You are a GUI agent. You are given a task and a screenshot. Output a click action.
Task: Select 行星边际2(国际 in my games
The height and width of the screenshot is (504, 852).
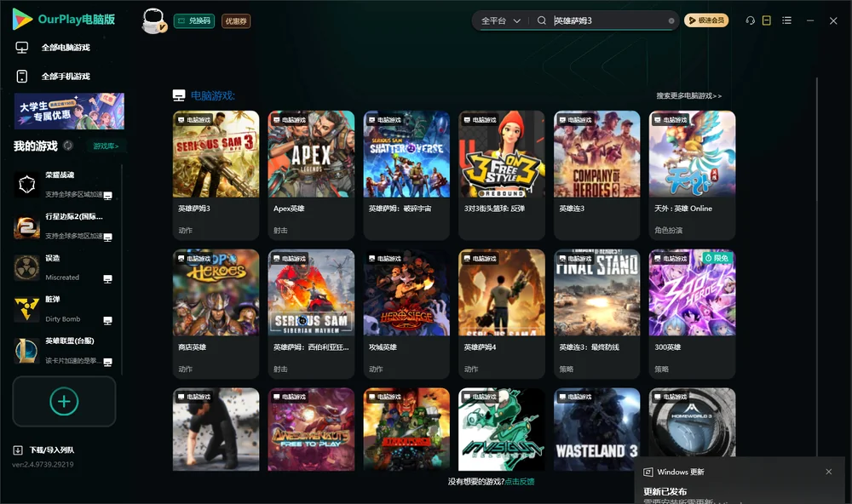click(x=64, y=226)
